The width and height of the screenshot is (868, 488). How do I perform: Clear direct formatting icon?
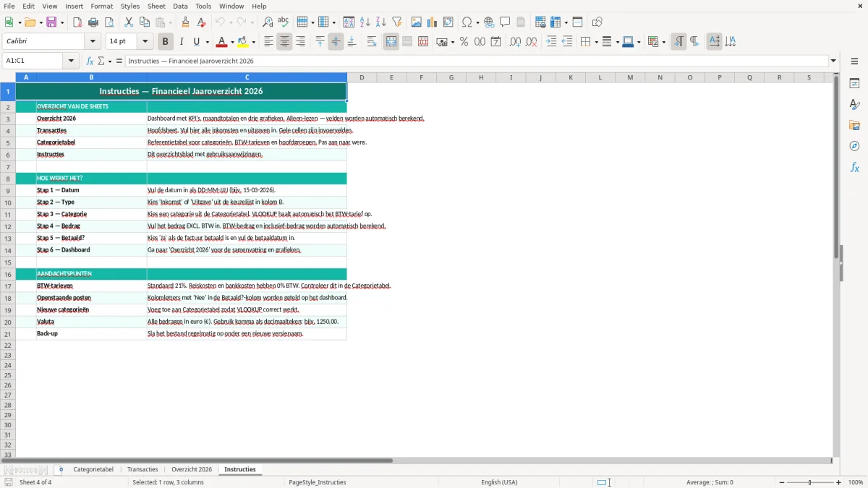pyautogui.click(x=202, y=22)
